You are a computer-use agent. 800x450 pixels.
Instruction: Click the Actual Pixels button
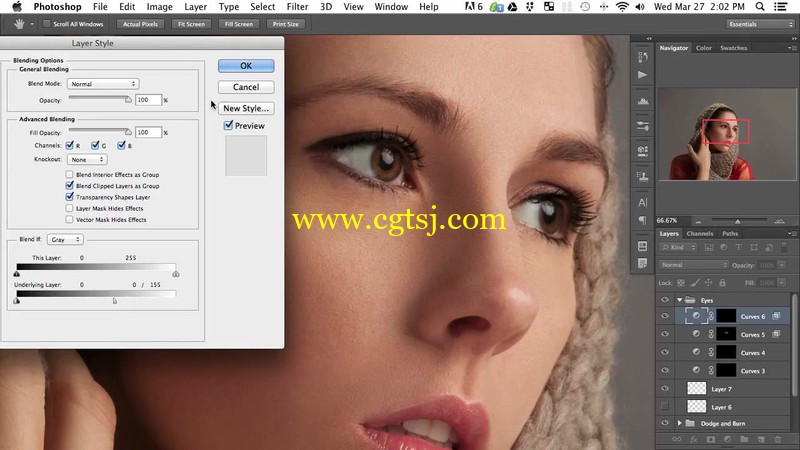(140, 24)
